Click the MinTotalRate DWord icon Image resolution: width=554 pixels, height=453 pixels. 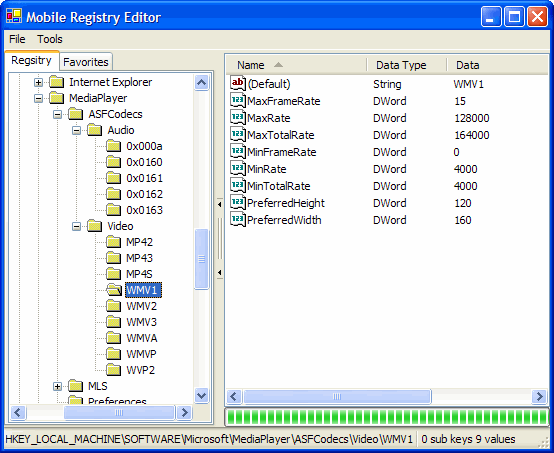(x=237, y=186)
